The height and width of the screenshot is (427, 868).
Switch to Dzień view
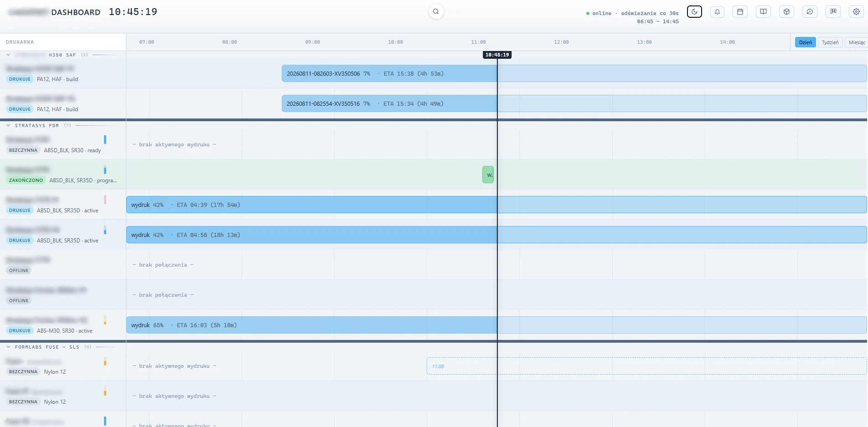pos(805,42)
